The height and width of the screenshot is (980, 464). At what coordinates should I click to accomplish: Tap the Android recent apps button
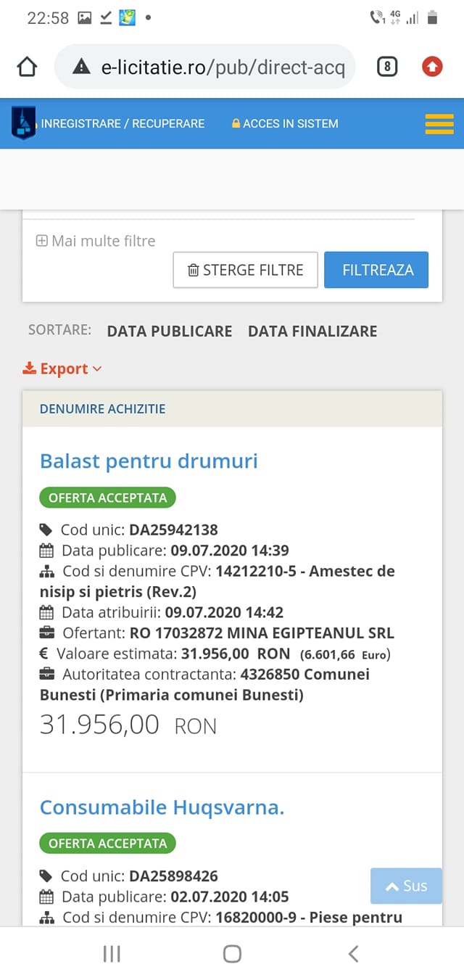tap(112, 954)
